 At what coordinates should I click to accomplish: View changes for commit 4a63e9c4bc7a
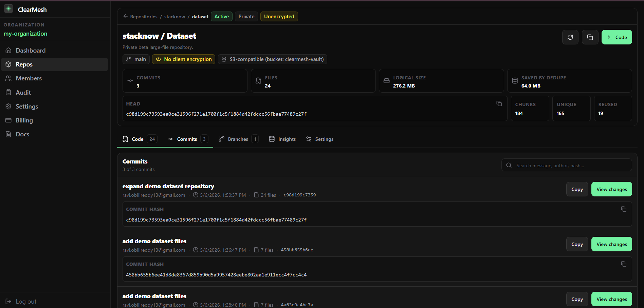point(612,299)
